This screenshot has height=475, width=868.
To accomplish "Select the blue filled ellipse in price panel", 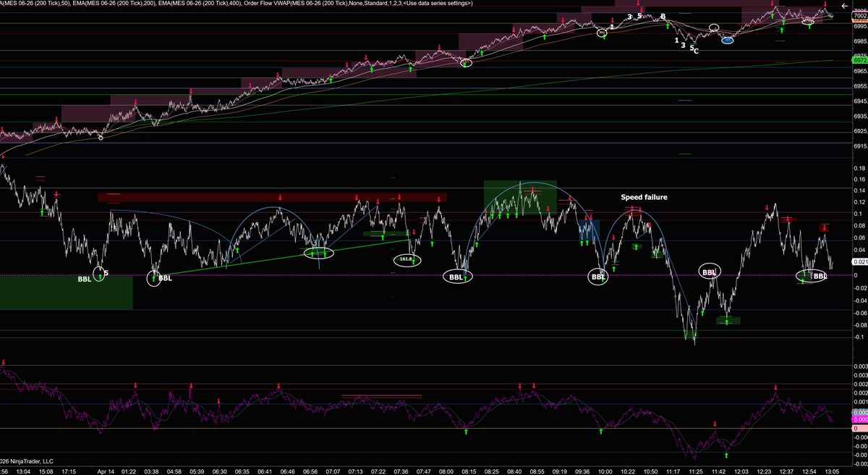I will pyautogui.click(x=727, y=41).
